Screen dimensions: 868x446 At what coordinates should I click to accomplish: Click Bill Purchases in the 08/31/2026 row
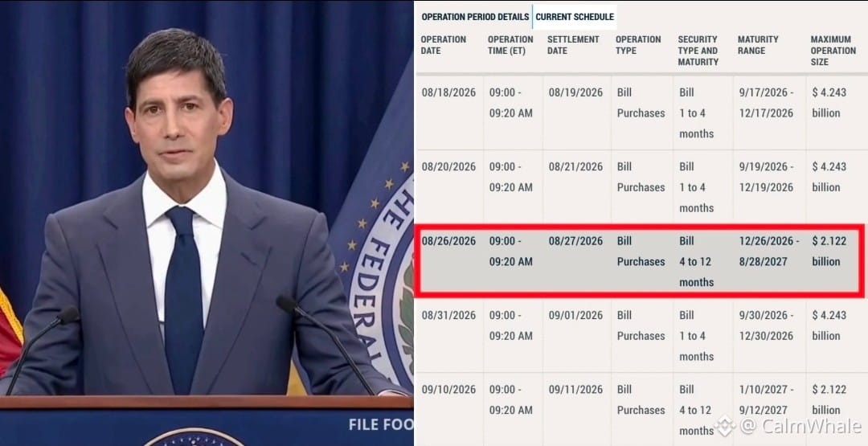[x=641, y=325]
